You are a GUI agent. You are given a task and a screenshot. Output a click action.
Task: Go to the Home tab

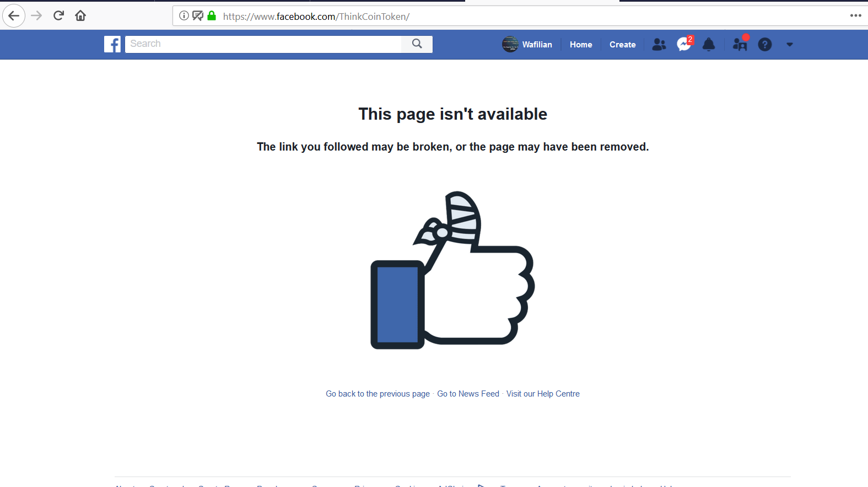coord(581,45)
